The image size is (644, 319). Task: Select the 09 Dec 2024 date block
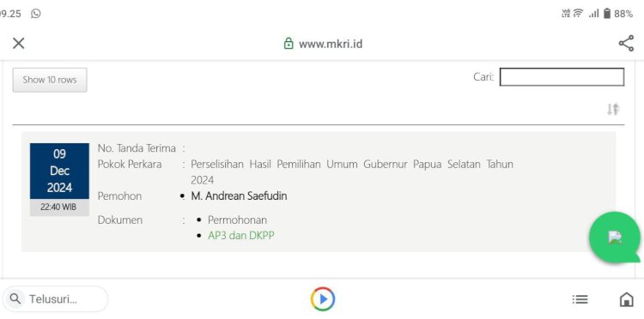point(59,171)
